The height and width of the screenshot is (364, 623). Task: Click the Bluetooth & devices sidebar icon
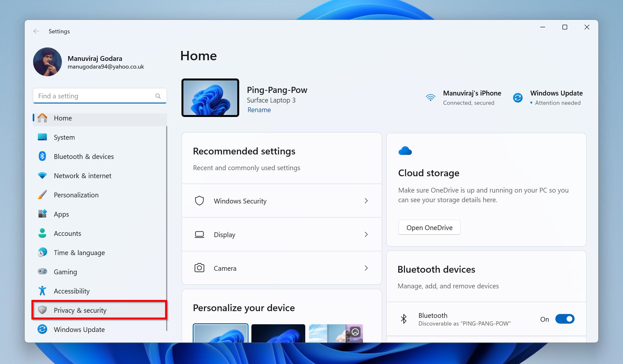click(42, 156)
